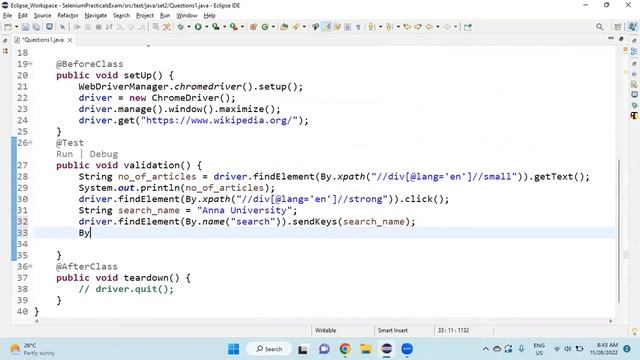Viewport: 640px width, 360px height.
Task: Click the ENG US language indicator
Action: [x=539, y=349]
